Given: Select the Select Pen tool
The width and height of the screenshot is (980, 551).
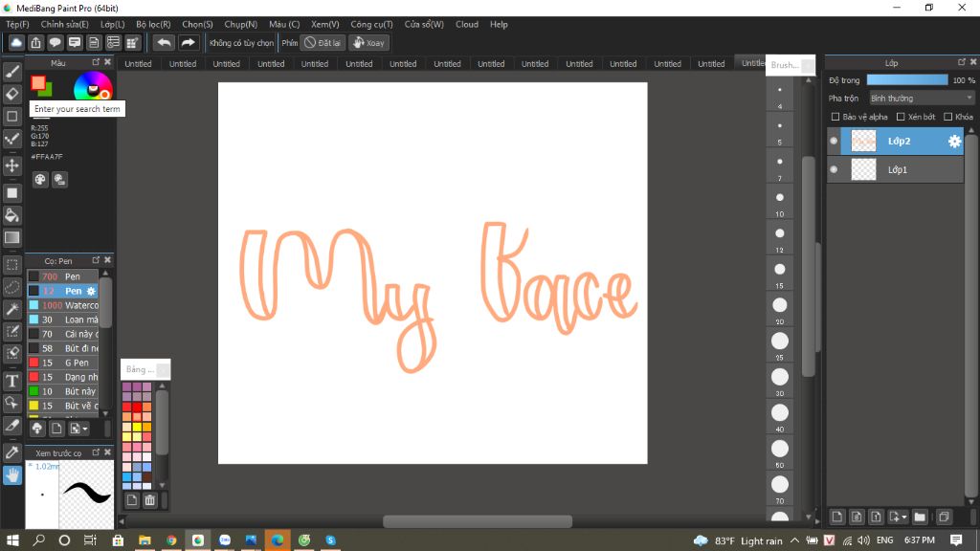Looking at the screenshot, I should (x=11, y=331).
